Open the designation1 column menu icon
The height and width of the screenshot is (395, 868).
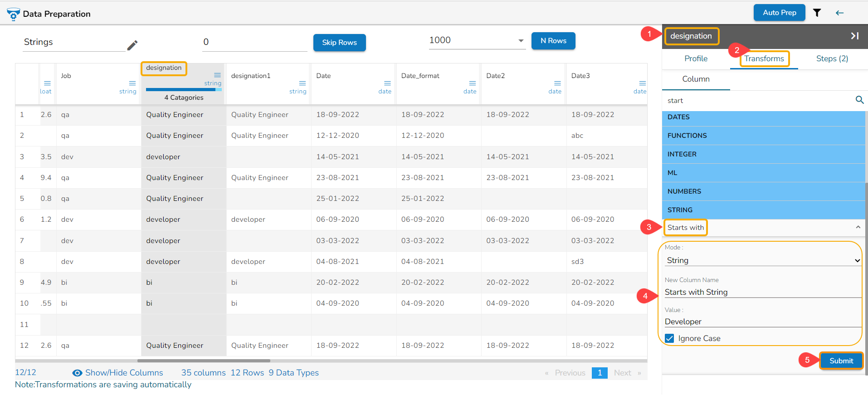[x=302, y=83]
